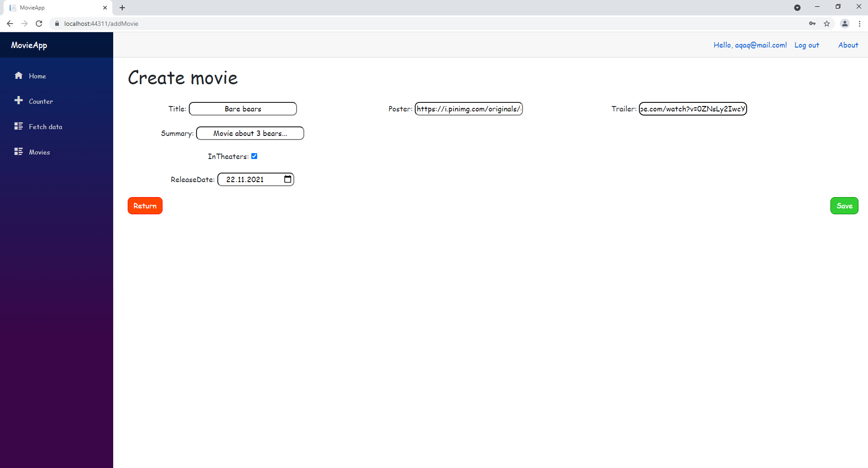868x468 pixels.
Task: Open Fetch data via its list icon
Action: click(x=19, y=126)
